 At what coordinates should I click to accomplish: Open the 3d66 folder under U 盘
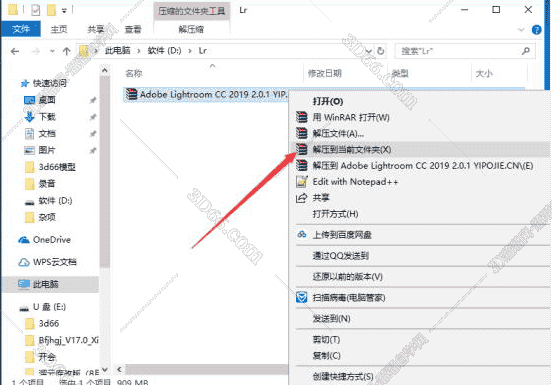coord(49,323)
